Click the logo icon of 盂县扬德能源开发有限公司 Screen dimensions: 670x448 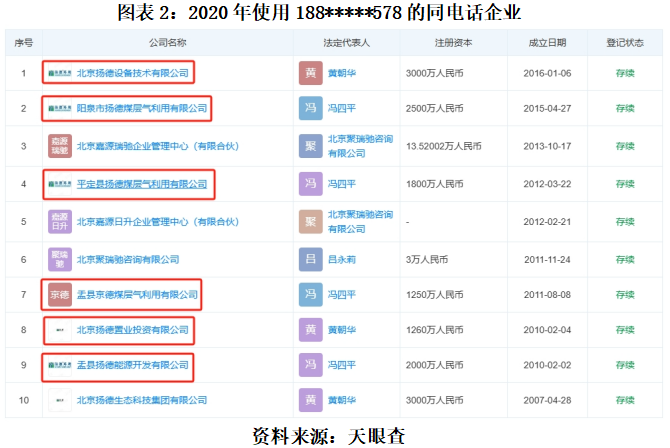point(60,365)
